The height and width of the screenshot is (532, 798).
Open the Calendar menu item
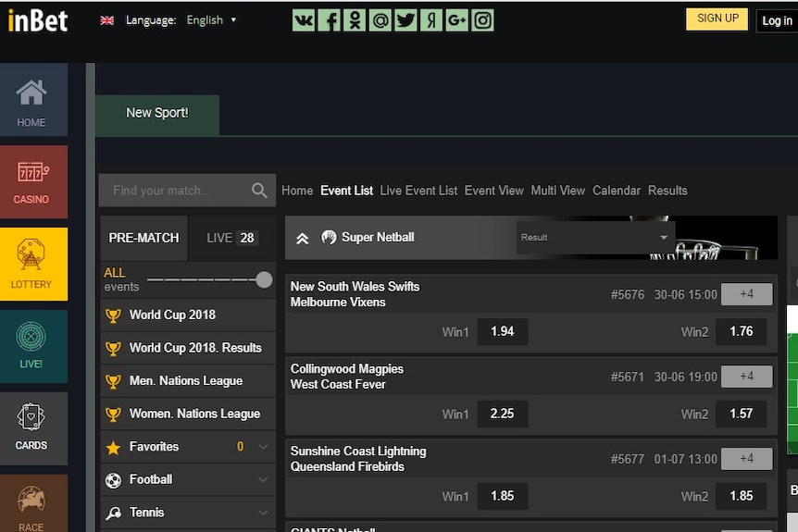tap(617, 191)
